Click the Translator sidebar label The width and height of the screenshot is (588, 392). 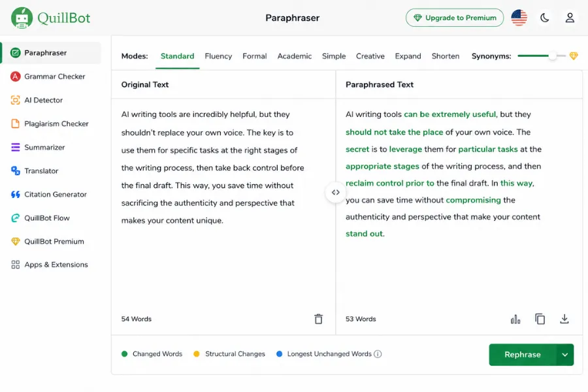[41, 171]
